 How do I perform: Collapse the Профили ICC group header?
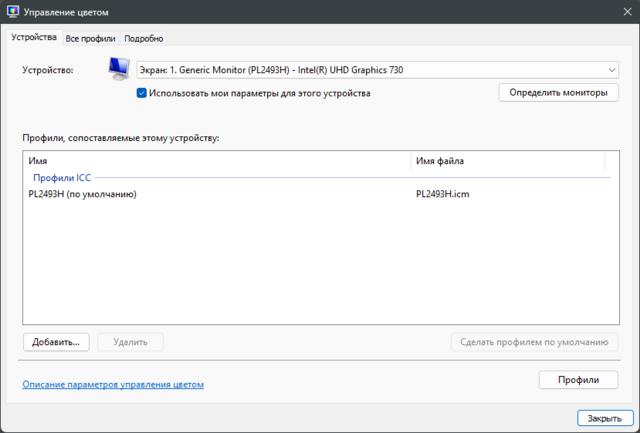click(x=62, y=177)
